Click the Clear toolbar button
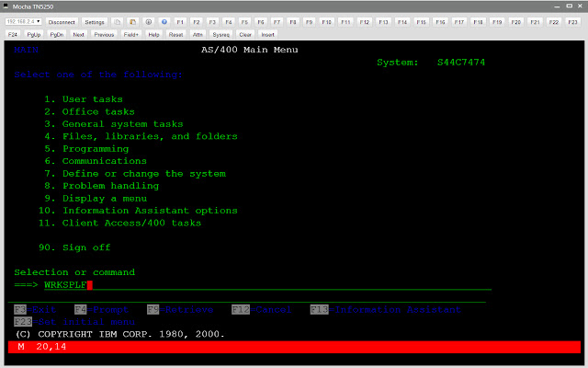This screenshot has height=368, width=588. click(245, 34)
